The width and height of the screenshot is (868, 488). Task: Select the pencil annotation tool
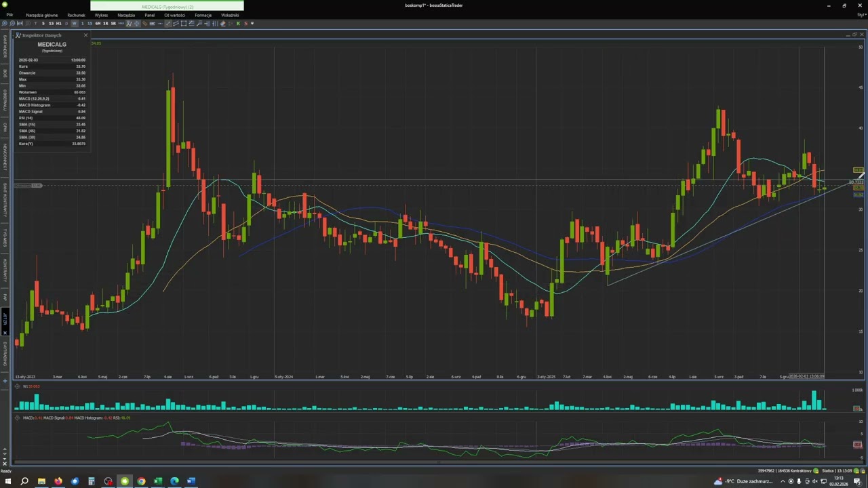tap(144, 23)
